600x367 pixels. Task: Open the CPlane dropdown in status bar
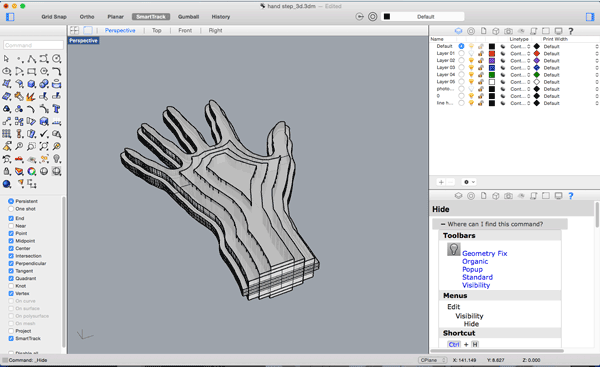click(433, 360)
